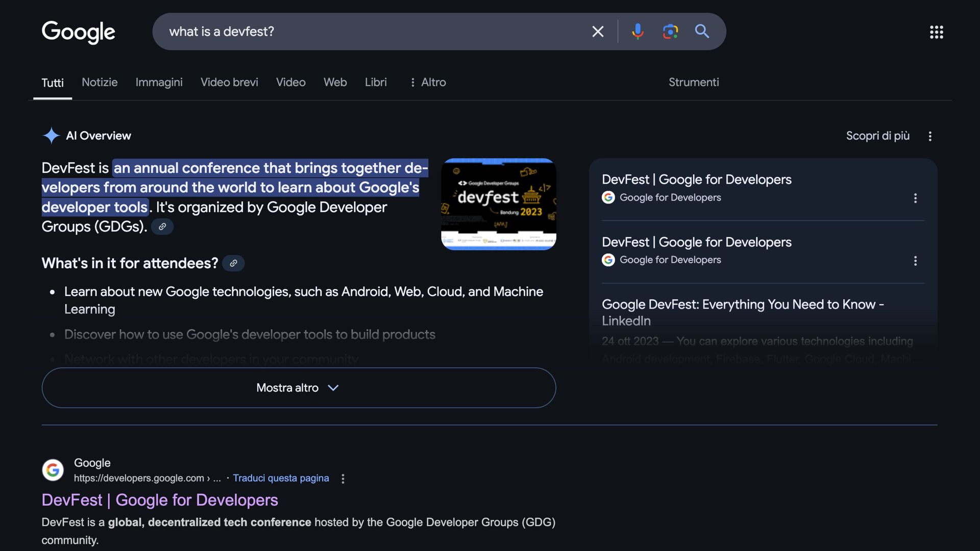Click Google favicon in first source card
This screenshot has width=980, height=551.
(608, 197)
